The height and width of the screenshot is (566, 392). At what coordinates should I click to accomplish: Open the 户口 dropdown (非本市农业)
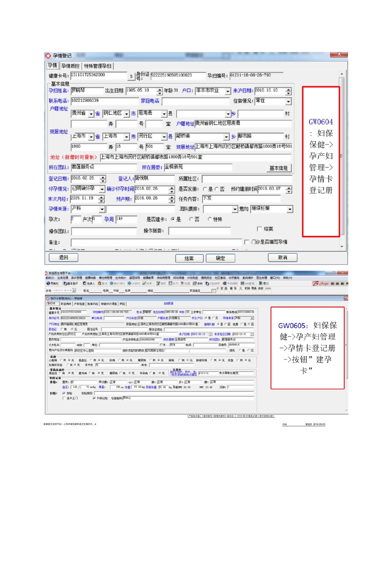(x=228, y=91)
